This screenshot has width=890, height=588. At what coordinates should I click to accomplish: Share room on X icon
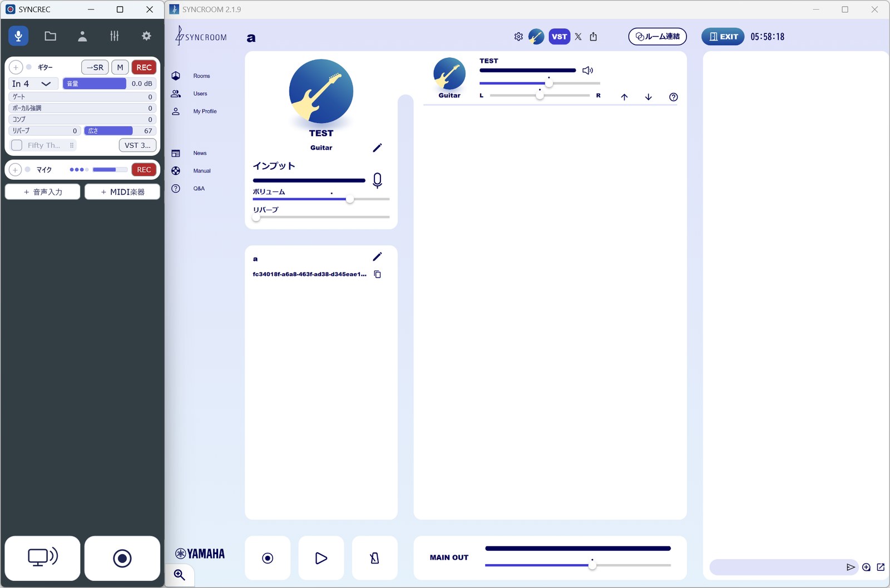(x=578, y=37)
